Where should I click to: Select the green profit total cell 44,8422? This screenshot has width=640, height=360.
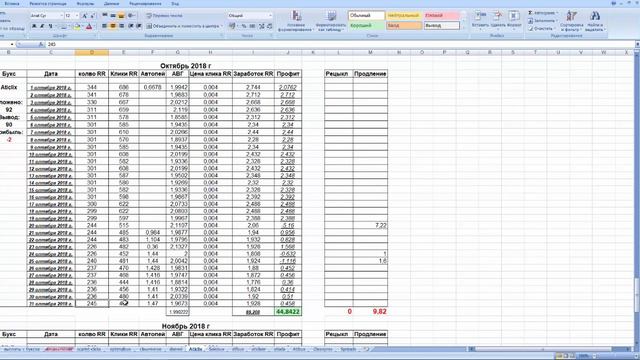pos(288,311)
